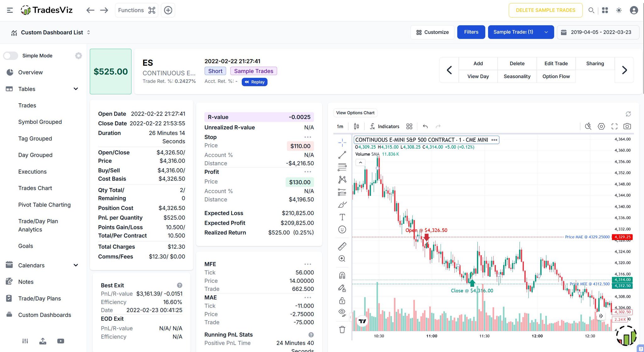Collapse the Tables sidebar section
This screenshot has height=352, width=644.
click(x=75, y=89)
